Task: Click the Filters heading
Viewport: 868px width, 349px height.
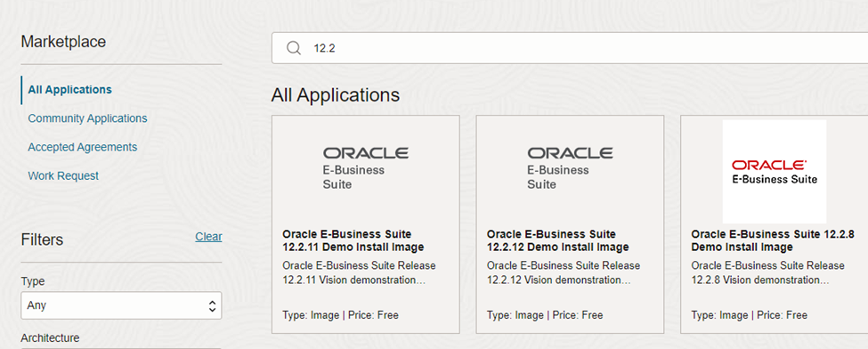Action: tap(42, 239)
